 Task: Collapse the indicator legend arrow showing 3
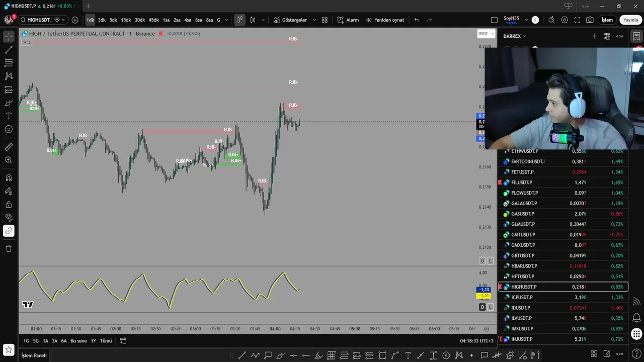point(27,42)
